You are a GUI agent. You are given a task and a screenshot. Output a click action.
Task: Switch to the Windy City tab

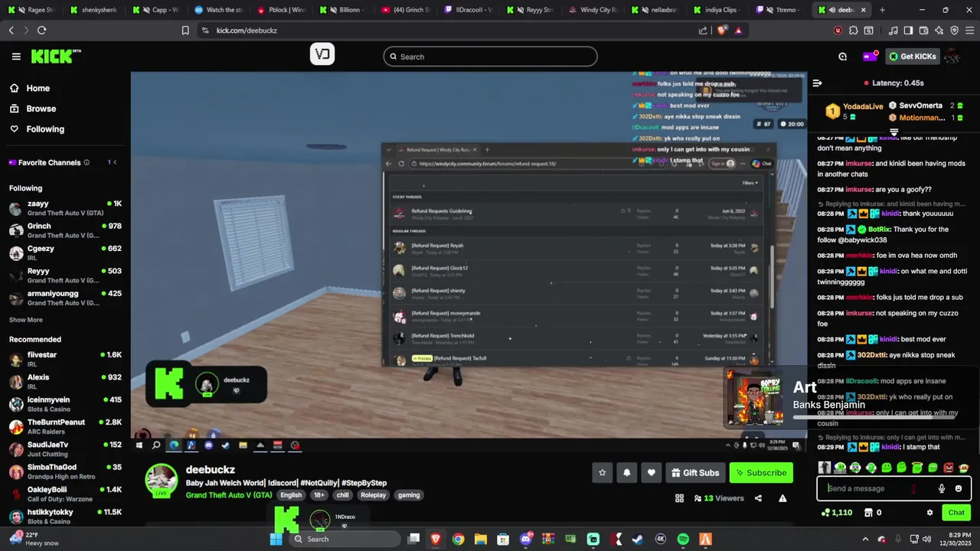point(593,10)
